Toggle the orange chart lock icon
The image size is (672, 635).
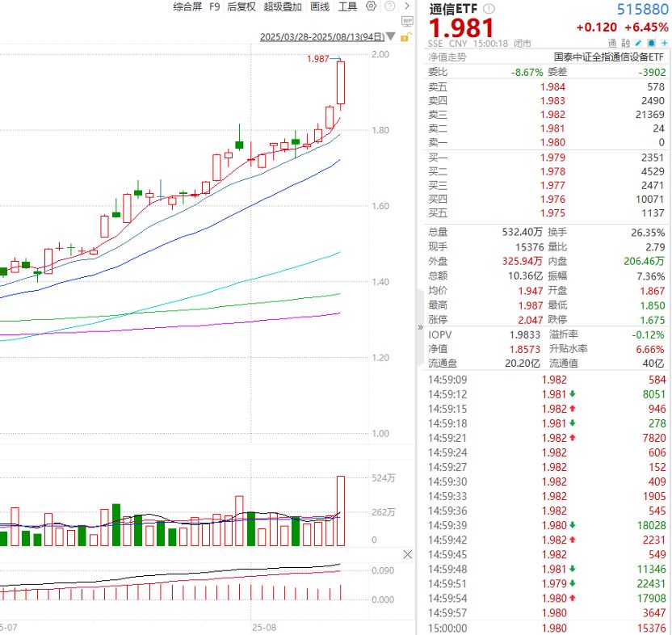pyautogui.click(x=405, y=37)
